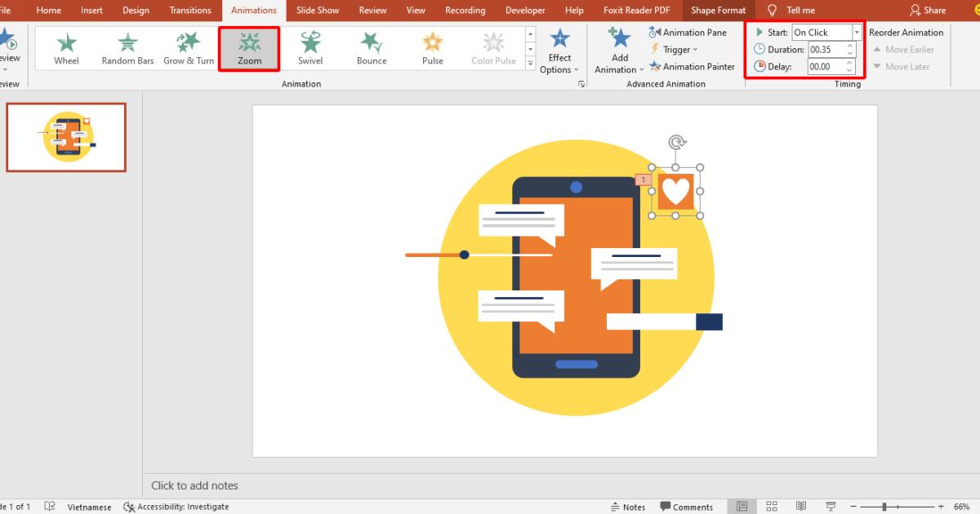Activate the Animation Painter
980x514 pixels.
click(x=692, y=66)
